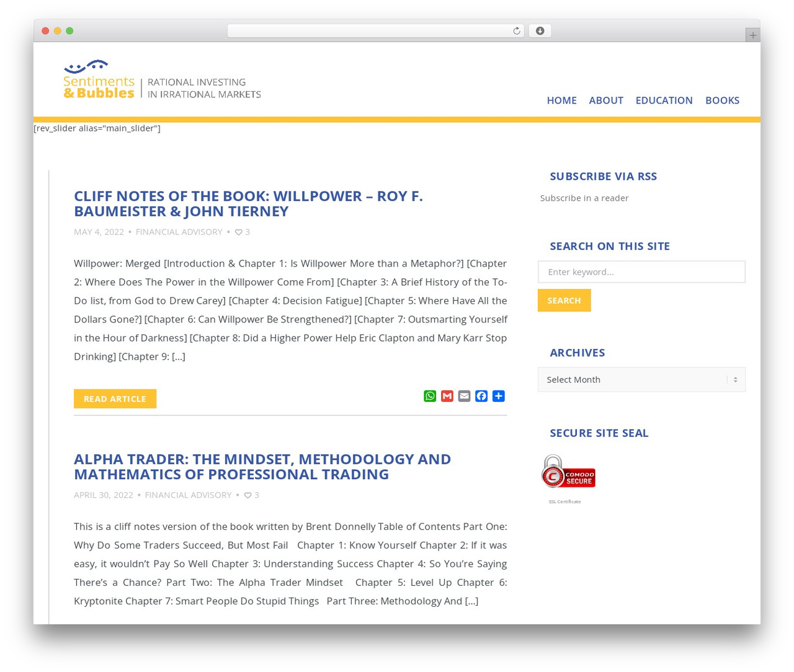The width and height of the screenshot is (794, 672).
Task: Click the Comodo Secure seal badge
Action: click(x=568, y=472)
